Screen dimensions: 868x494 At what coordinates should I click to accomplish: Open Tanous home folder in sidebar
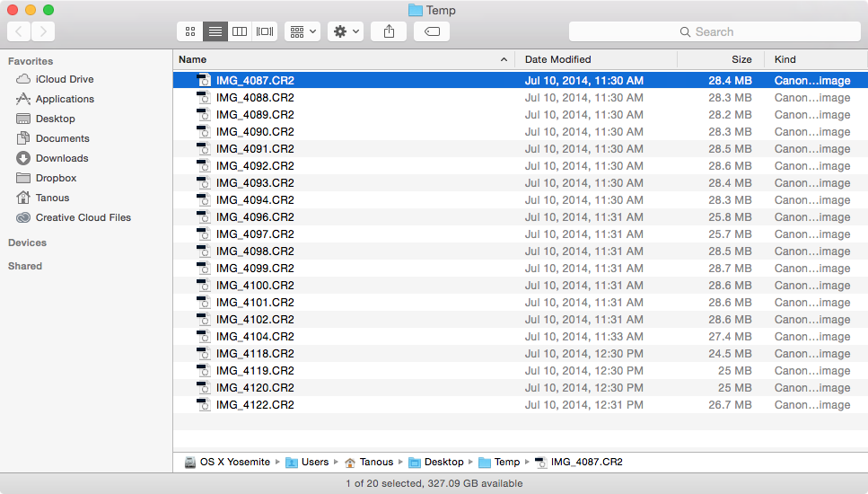[42, 198]
